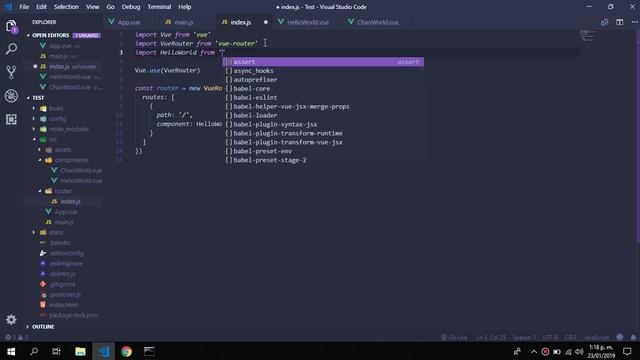Open the File menu
The image size is (640, 360).
pos(24,7)
